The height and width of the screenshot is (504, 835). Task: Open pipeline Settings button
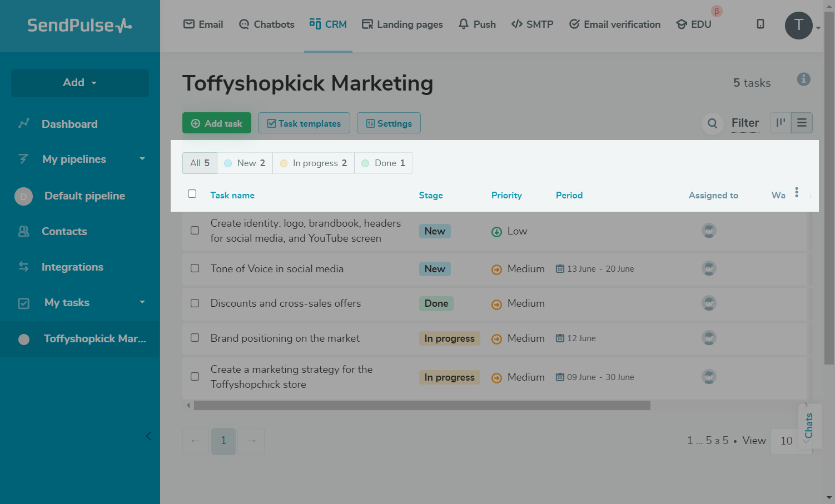pyautogui.click(x=389, y=123)
